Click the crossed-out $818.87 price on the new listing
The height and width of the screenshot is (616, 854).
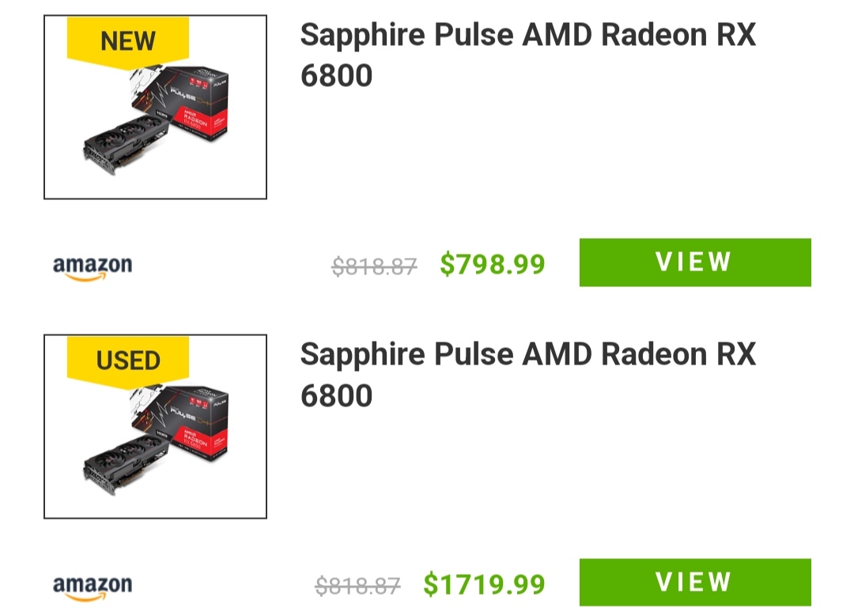point(374,266)
